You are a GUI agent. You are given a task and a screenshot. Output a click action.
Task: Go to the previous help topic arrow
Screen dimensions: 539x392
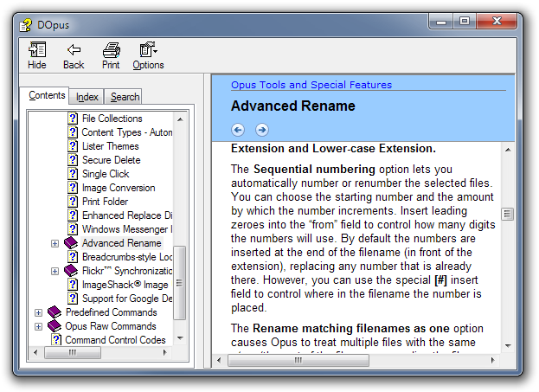click(x=238, y=130)
